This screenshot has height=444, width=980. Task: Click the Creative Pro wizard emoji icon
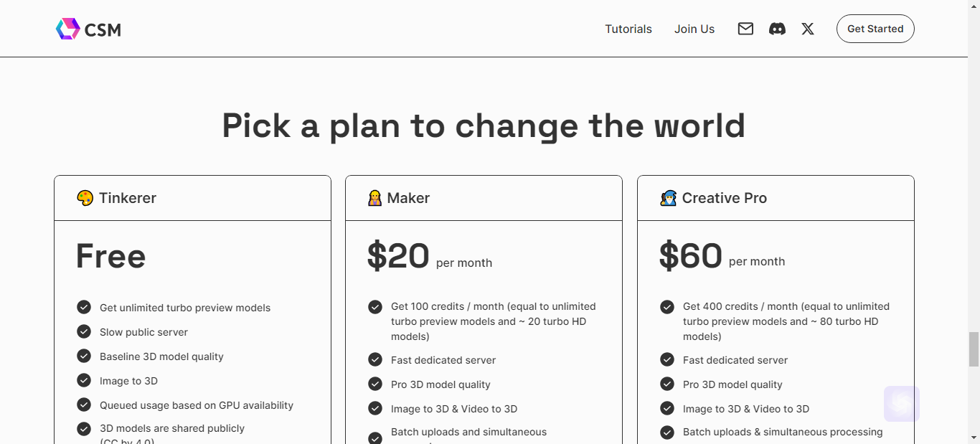[x=668, y=198]
